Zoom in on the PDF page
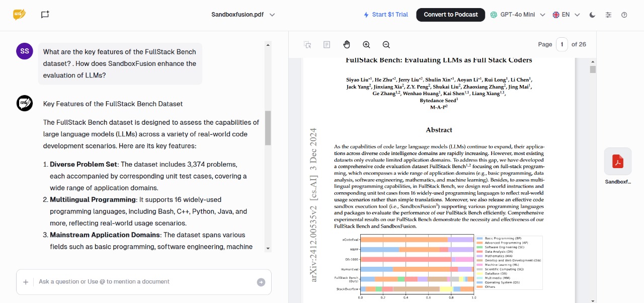 [366, 44]
